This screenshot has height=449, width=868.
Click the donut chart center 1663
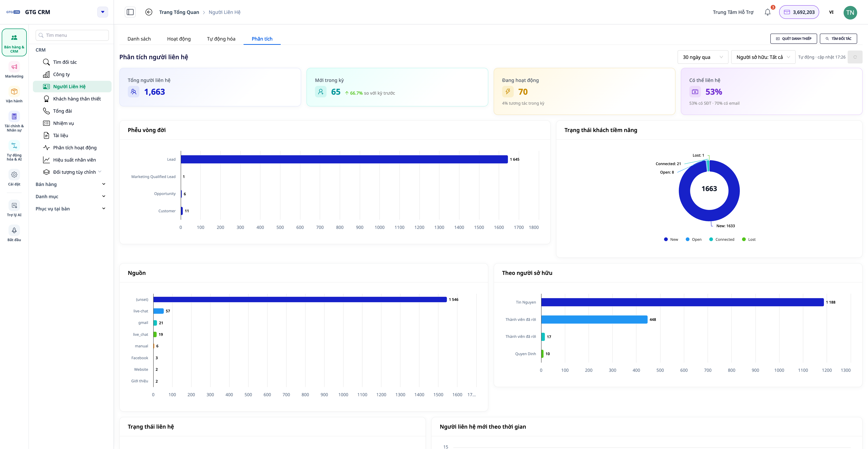(709, 189)
